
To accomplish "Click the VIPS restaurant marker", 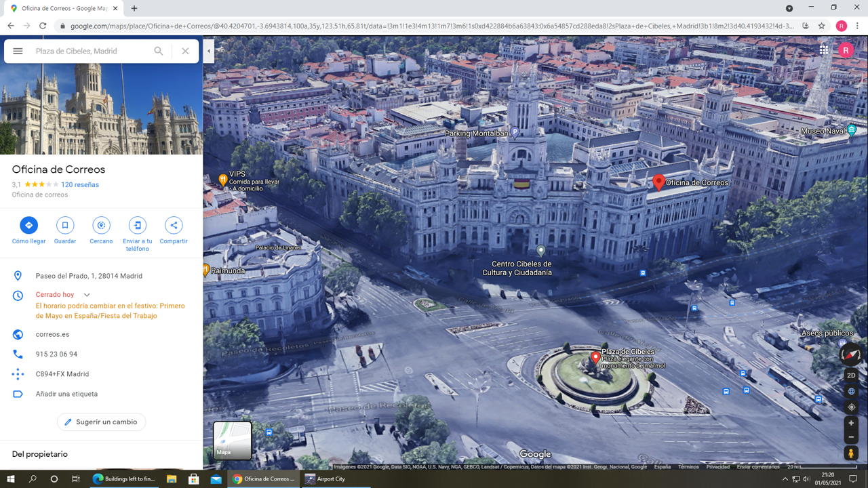I will click(x=223, y=180).
